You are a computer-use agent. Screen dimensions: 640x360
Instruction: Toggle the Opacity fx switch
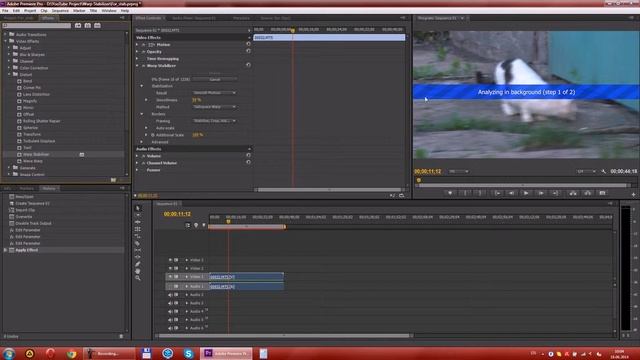[x=144, y=52]
